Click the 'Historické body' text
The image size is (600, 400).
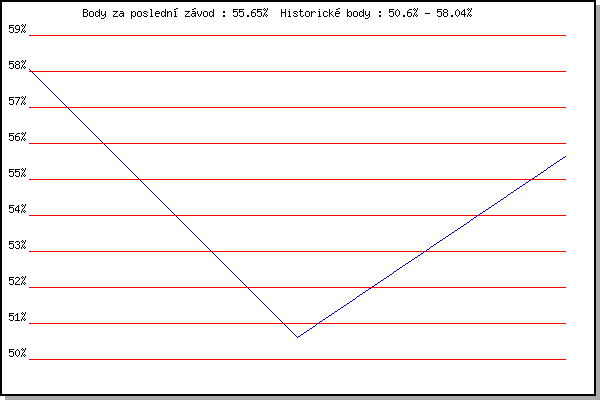coord(325,13)
